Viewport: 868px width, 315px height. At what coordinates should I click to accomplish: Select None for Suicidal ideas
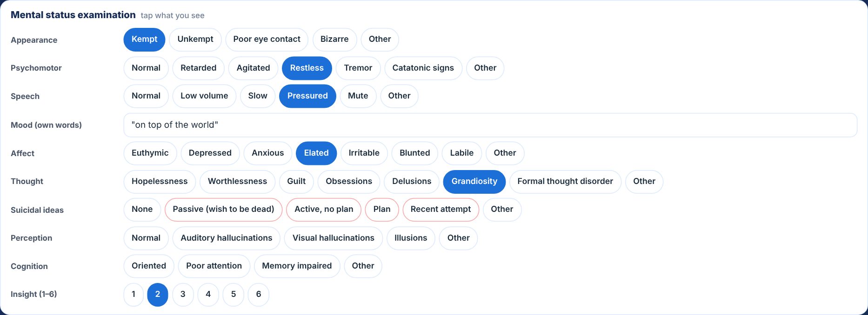pos(142,210)
